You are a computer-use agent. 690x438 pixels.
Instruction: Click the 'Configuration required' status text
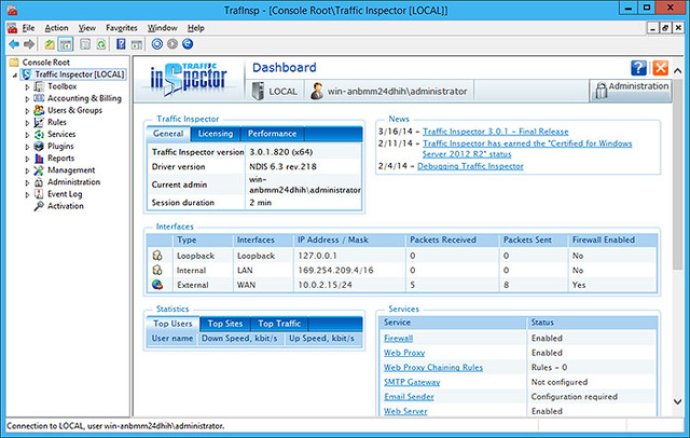pos(574,397)
